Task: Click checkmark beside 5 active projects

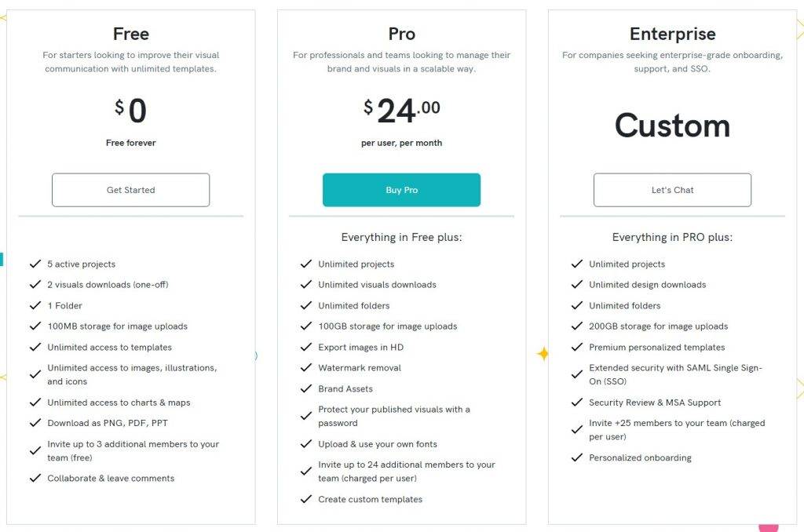Action: (35, 264)
